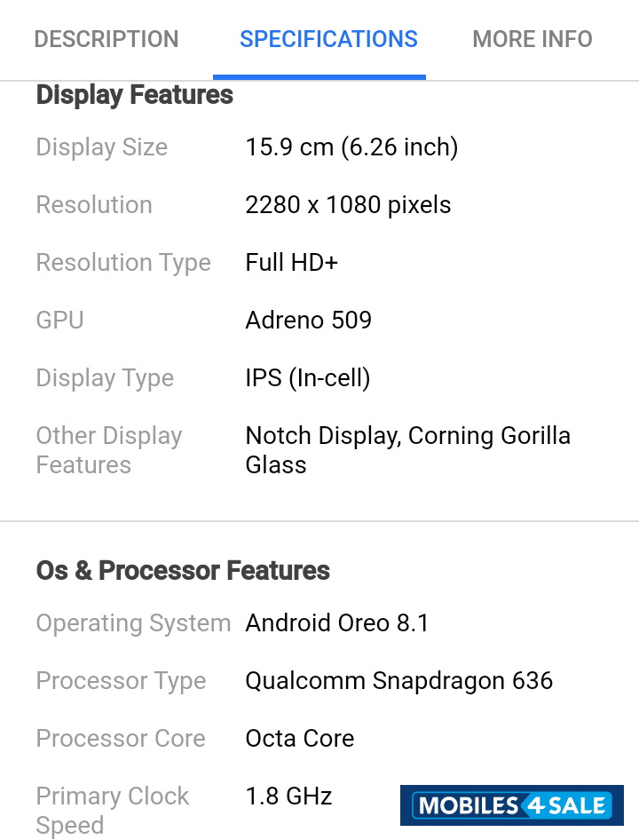Select the Resolution Type label
Image resolution: width=639 pixels, height=840 pixels.
coord(123,263)
